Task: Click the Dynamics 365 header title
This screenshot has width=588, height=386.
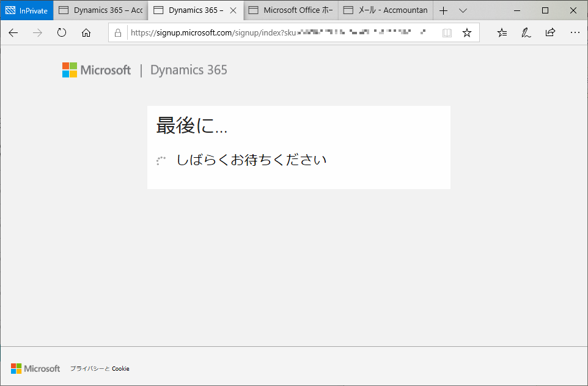Action: [189, 70]
